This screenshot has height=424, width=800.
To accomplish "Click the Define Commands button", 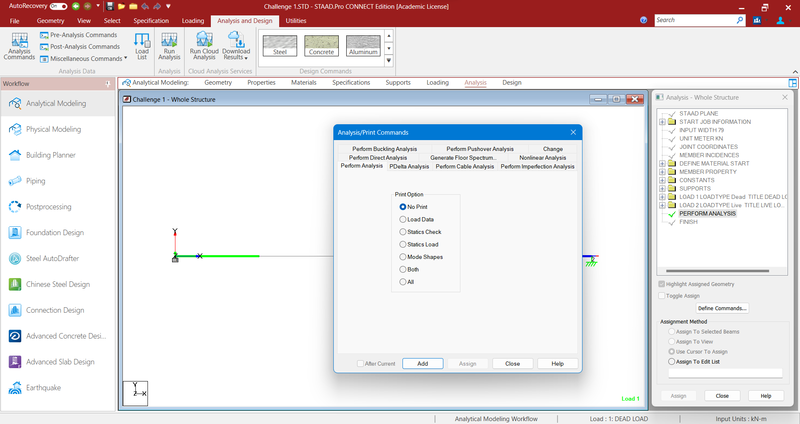I will tap(722, 308).
